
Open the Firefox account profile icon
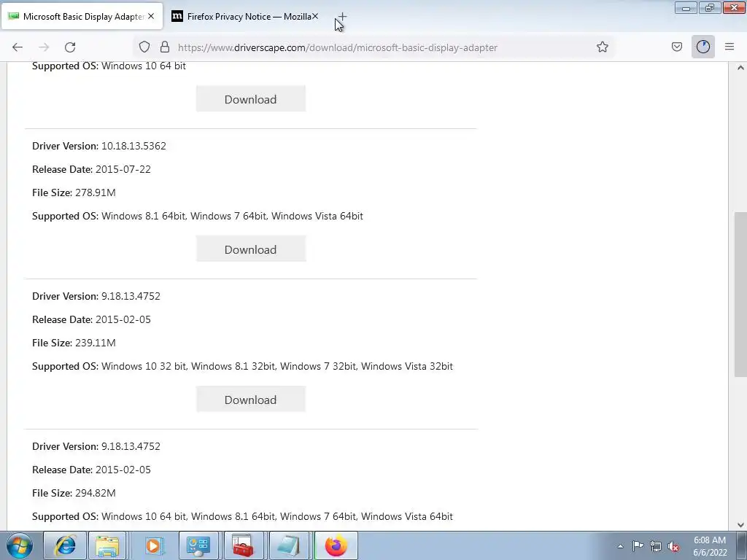click(703, 47)
